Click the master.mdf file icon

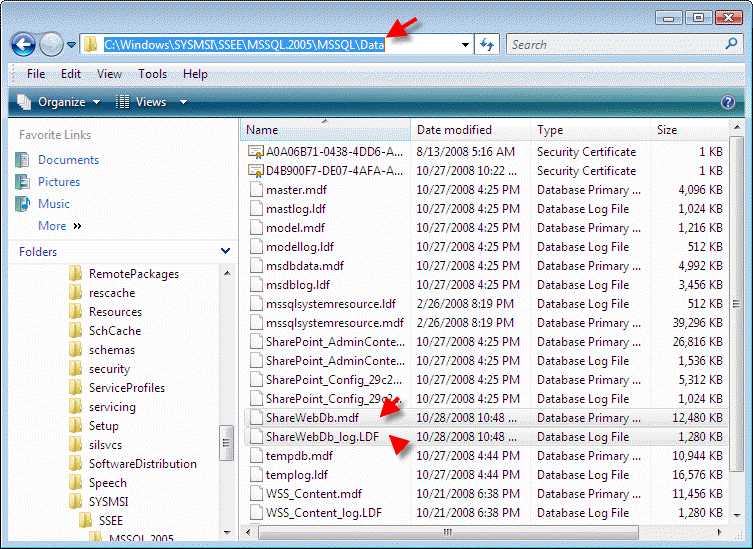tap(256, 190)
